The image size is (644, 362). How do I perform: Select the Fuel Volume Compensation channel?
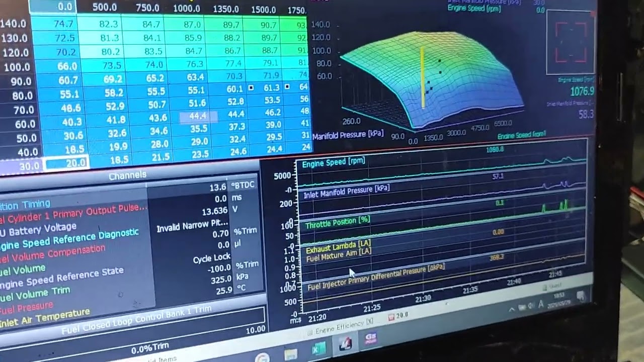click(52, 254)
